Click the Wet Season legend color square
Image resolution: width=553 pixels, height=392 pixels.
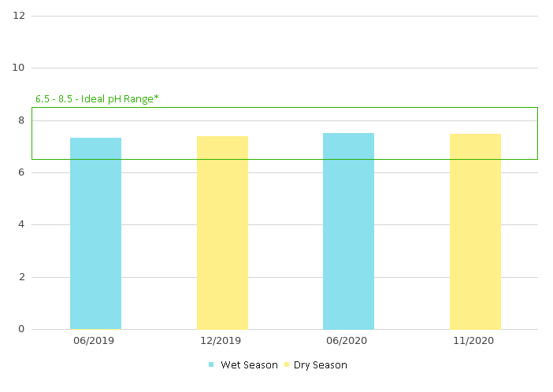[211, 364]
